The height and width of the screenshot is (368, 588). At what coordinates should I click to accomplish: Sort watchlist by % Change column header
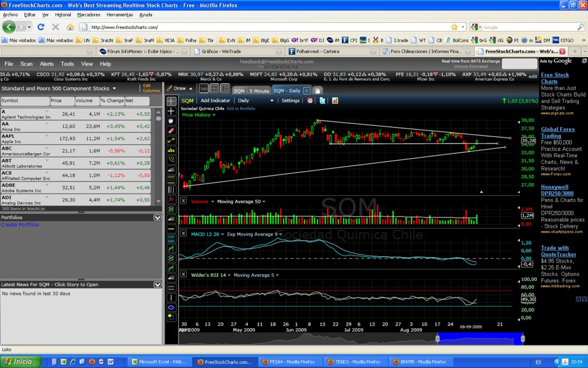click(x=112, y=101)
